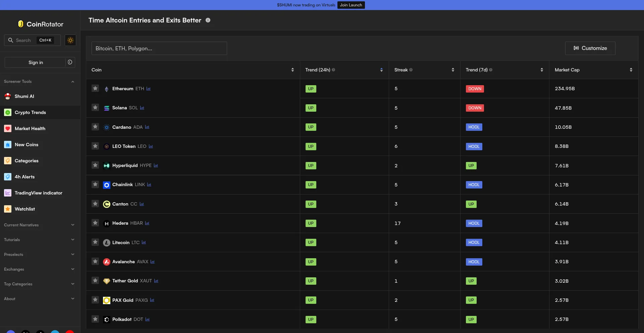Star Tether Gold for the watchlist

click(95, 281)
